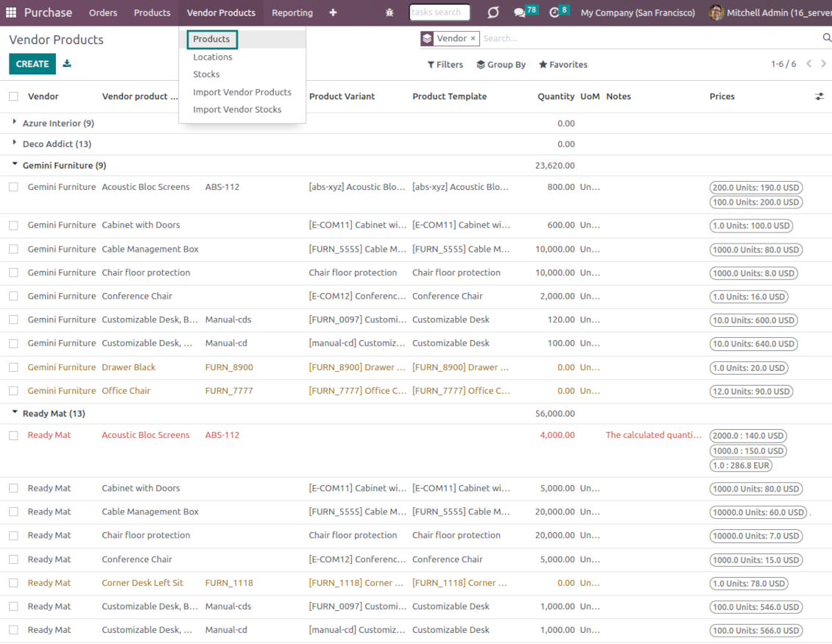
Task: Remove the Vendor facet with x icon
Action: (473, 38)
